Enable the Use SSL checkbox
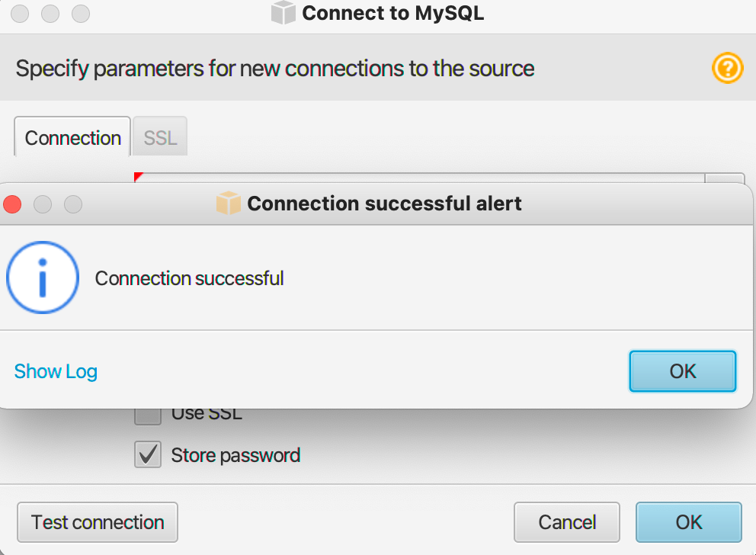Screen dimensions: 756x555 148,415
